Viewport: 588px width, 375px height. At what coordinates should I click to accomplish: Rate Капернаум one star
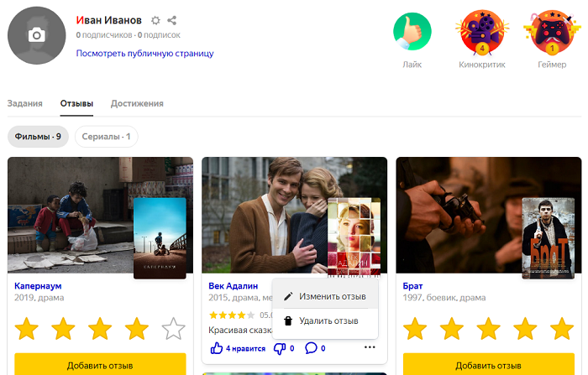click(26, 329)
